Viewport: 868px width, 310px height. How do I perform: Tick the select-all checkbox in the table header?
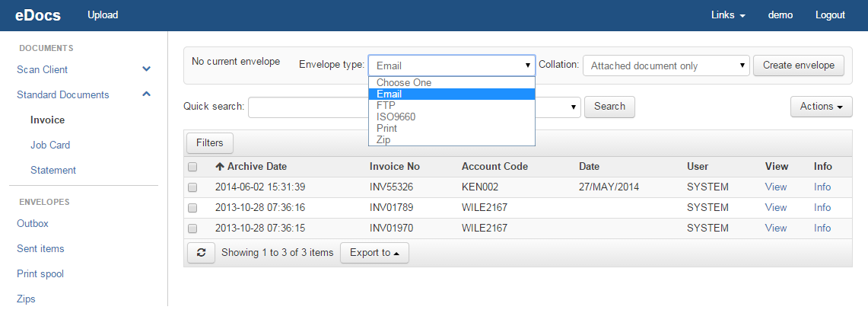pos(192,167)
